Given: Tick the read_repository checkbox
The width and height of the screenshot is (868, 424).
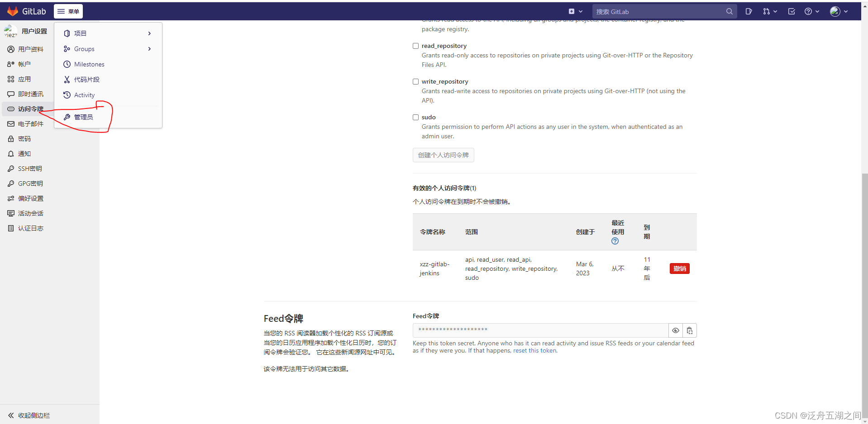Looking at the screenshot, I should [415, 46].
